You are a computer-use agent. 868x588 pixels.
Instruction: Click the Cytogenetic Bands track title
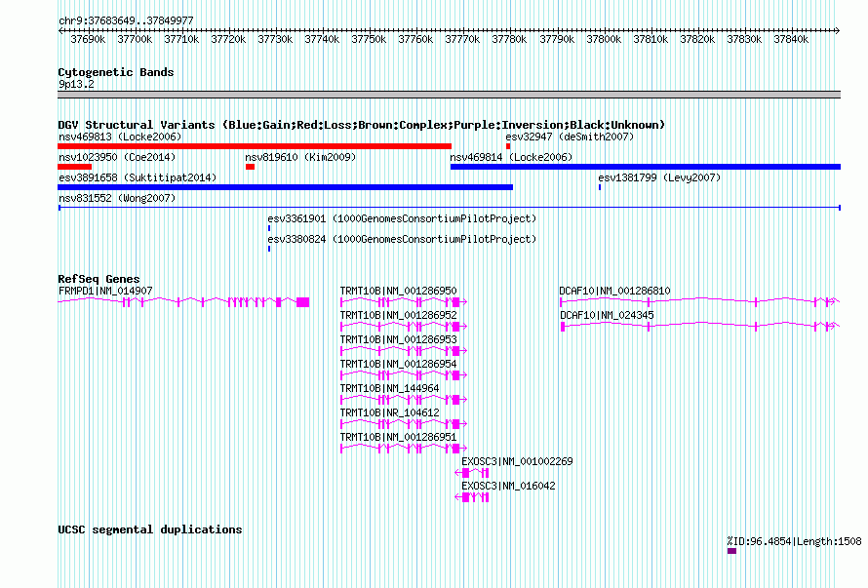click(x=116, y=72)
